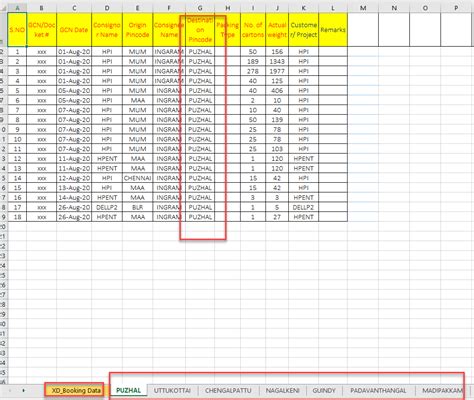
Task: Select weight cell with value 406
Action: click(x=277, y=90)
